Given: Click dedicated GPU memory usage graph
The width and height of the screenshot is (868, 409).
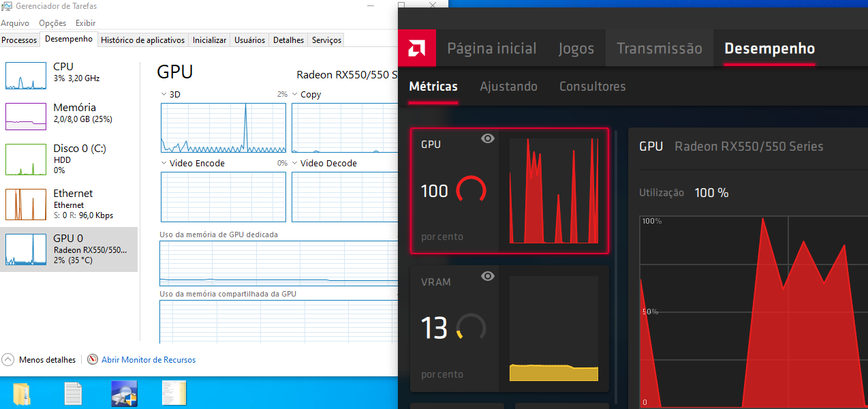Looking at the screenshot, I should pos(278,263).
